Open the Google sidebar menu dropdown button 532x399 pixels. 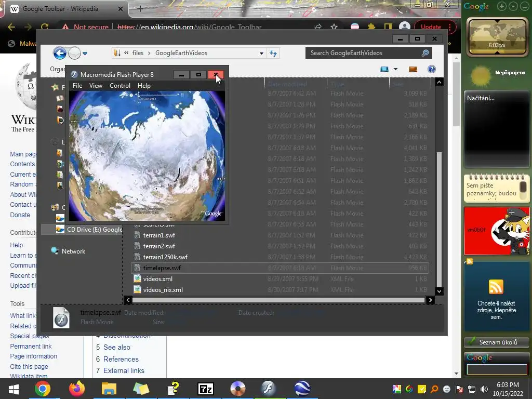(x=513, y=6)
